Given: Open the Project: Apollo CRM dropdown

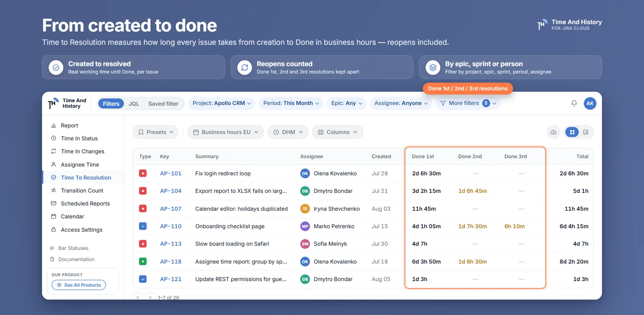Looking at the screenshot, I should (x=222, y=103).
